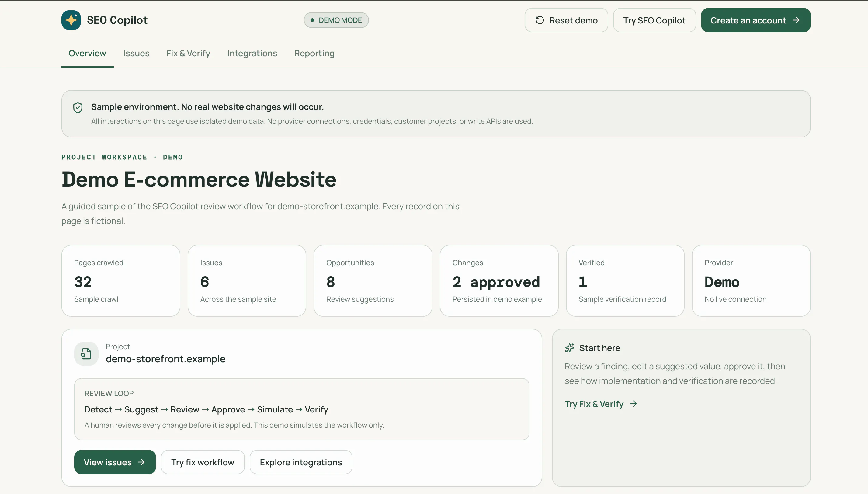Viewport: 868px width, 494px height.
Task: Select the Pages crawled 32 card
Action: pos(121,280)
